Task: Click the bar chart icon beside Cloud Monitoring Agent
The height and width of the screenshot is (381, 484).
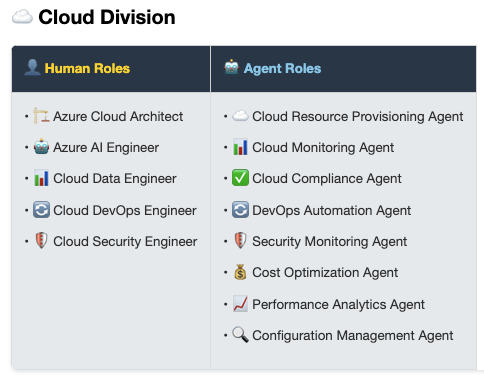Action: pos(240,147)
